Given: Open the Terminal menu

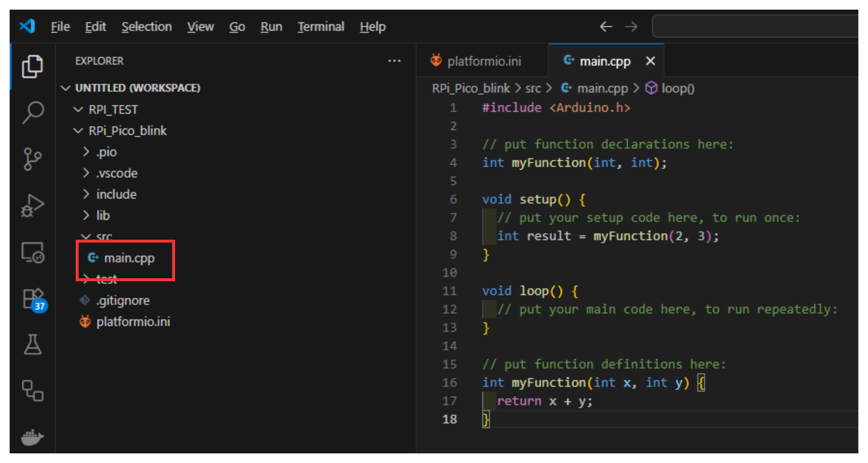Looking at the screenshot, I should pos(320,27).
